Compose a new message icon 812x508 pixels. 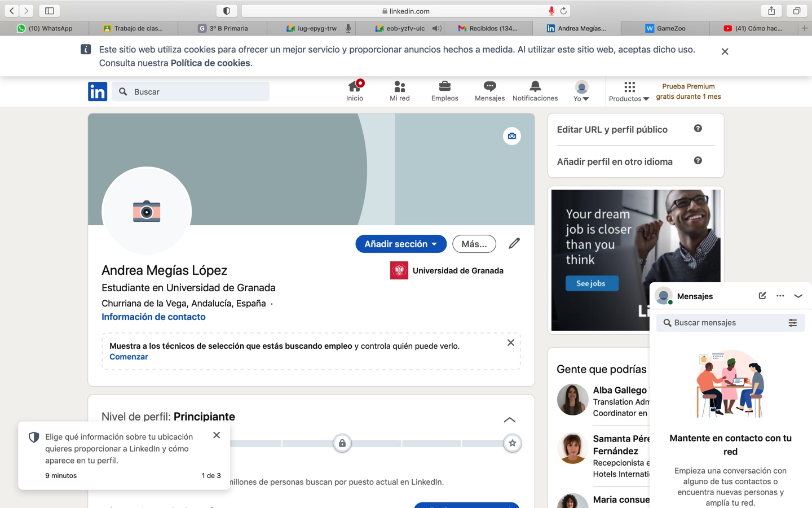[762, 296]
